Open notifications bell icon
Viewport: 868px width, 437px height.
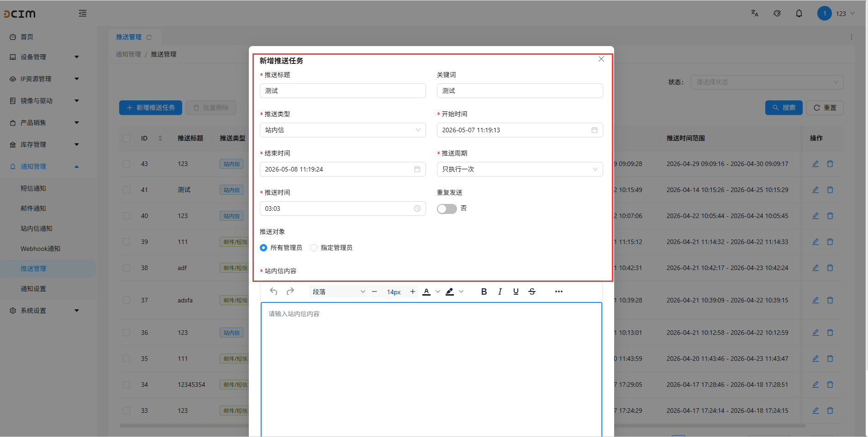tap(799, 13)
